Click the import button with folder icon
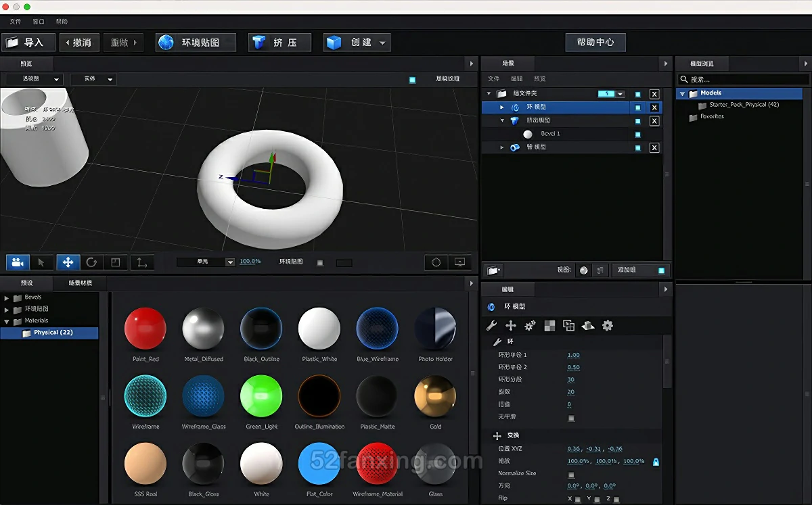812x505 pixels. 27,43
